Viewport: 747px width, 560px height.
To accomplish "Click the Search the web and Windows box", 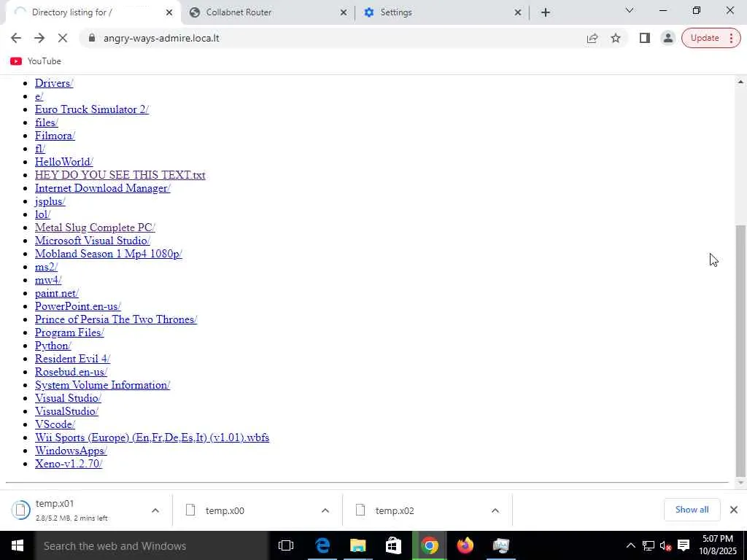I will coord(152,545).
